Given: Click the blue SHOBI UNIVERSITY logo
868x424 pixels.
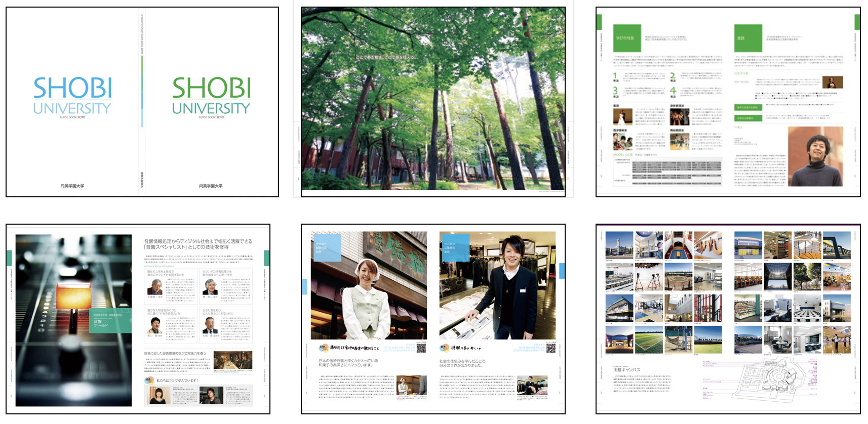Looking at the screenshot, I should click(x=72, y=95).
